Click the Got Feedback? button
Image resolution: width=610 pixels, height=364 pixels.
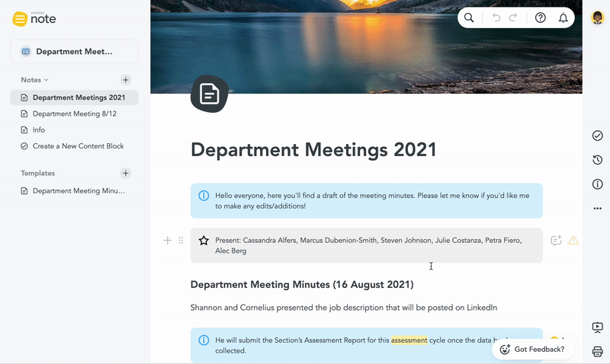click(532, 350)
